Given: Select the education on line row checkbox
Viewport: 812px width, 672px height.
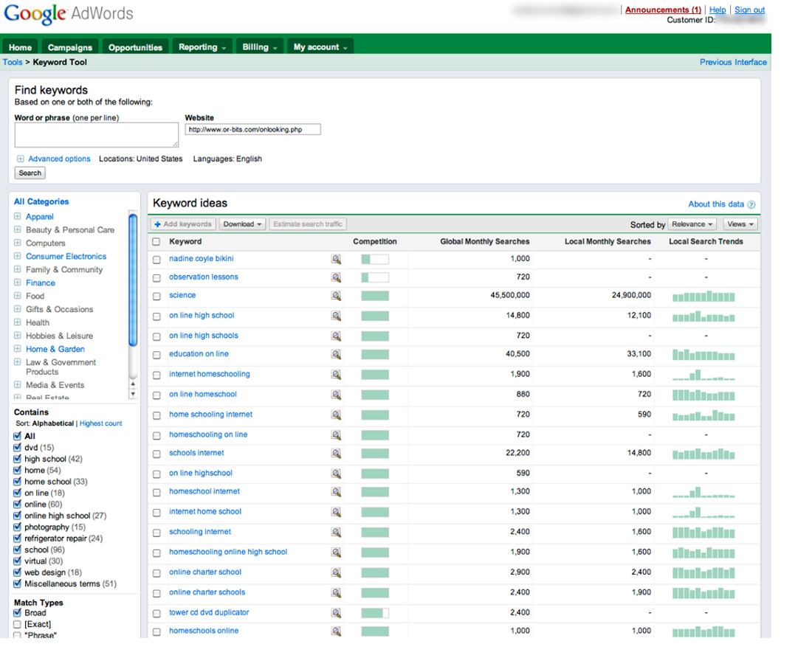Looking at the screenshot, I should tap(156, 355).
